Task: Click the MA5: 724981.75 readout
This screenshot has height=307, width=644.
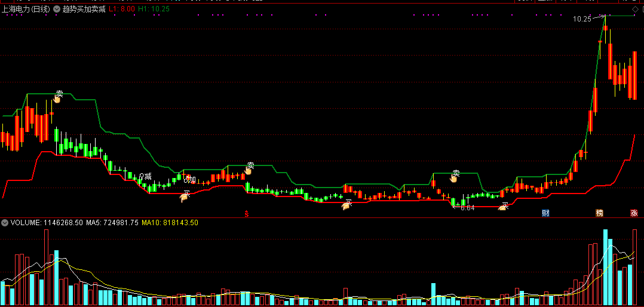Action: point(112,223)
